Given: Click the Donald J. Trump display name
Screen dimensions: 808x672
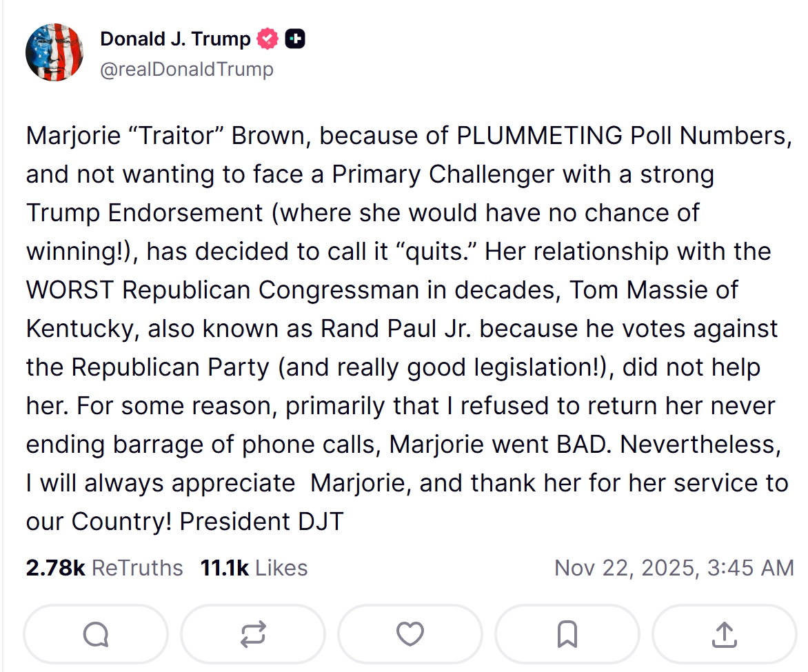Looking at the screenshot, I should (x=175, y=39).
